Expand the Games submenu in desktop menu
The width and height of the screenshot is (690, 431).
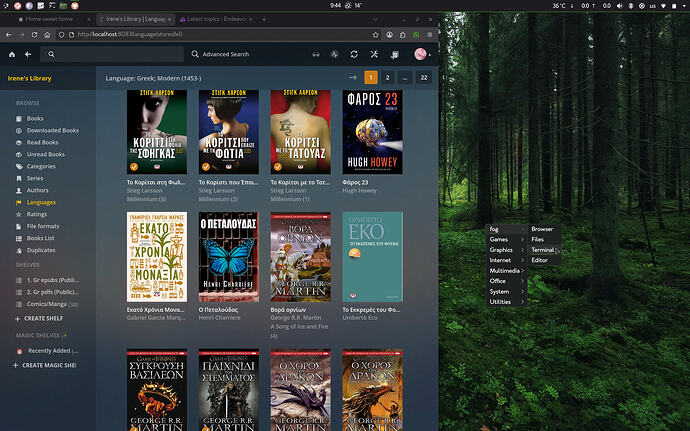[x=499, y=239]
